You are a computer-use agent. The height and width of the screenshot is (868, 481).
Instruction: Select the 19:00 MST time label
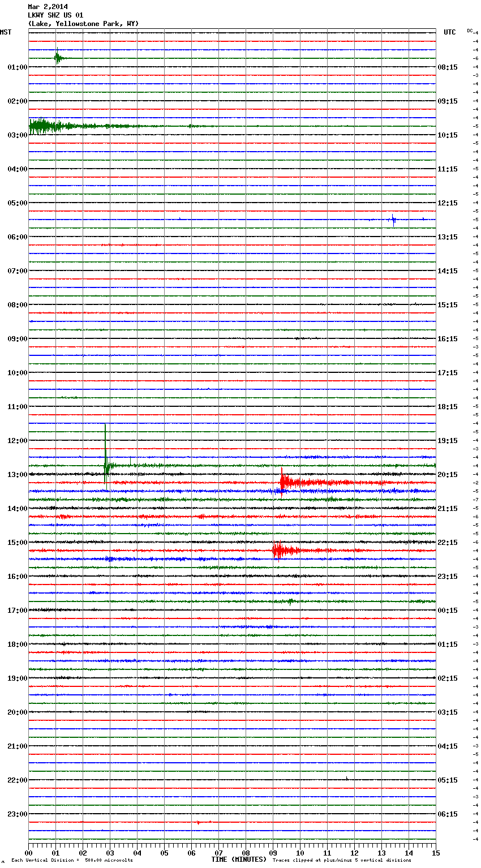(x=18, y=678)
